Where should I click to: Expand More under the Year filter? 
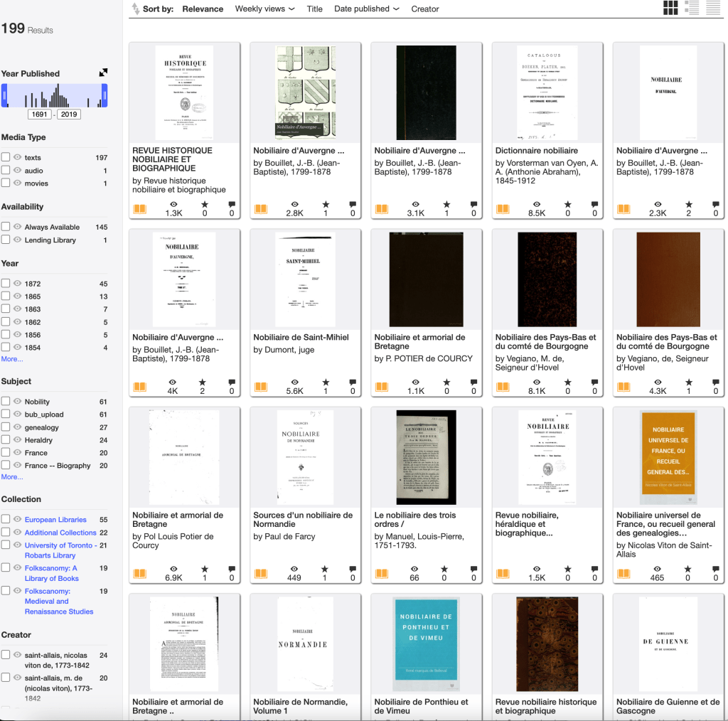coord(12,359)
